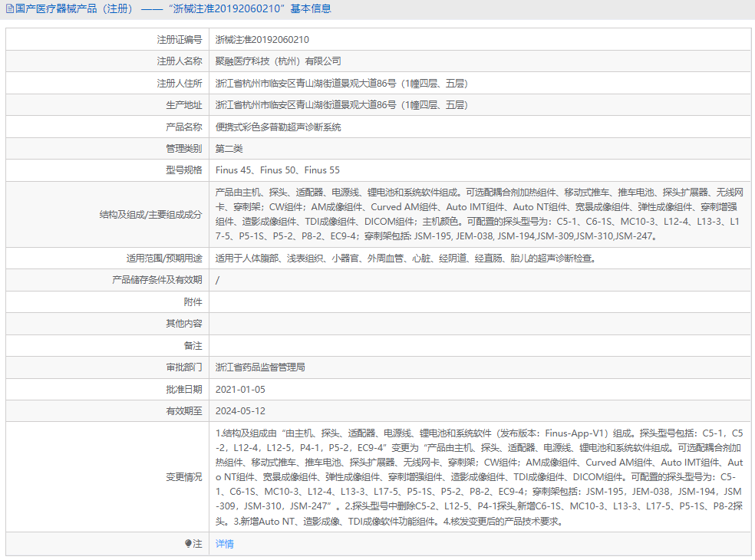755x560 pixels.
Task: Click the 结构及组成/主要组成成分 label
Action: tap(150, 215)
